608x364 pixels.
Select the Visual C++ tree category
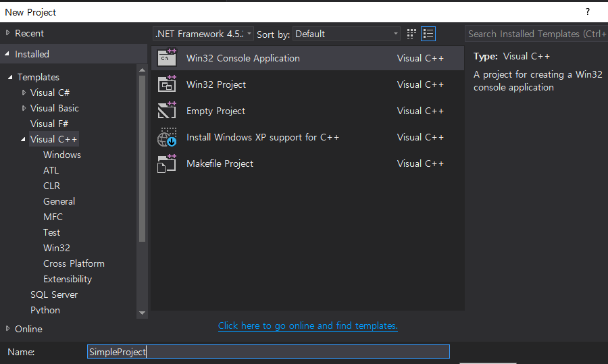tap(53, 139)
